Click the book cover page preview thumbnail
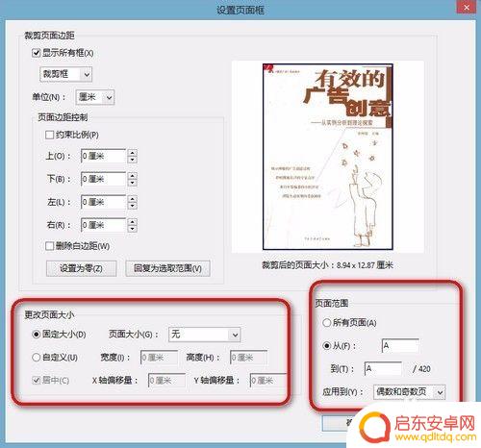Viewport: 481px width, 448px height. [328, 157]
